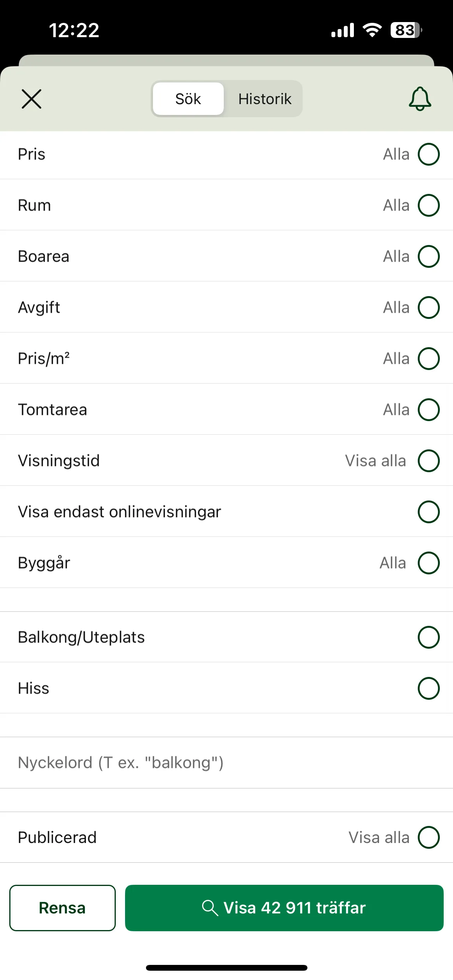Expand the Visningstid options

226,461
